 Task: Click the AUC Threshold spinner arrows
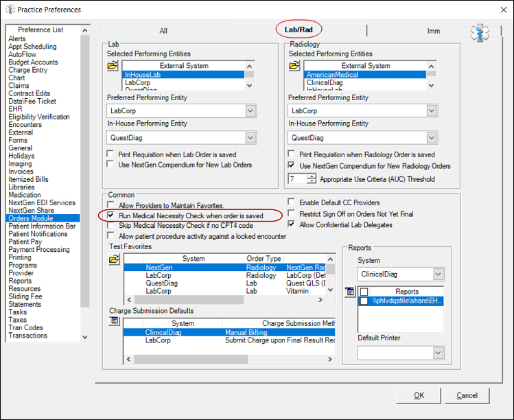coord(312,179)
